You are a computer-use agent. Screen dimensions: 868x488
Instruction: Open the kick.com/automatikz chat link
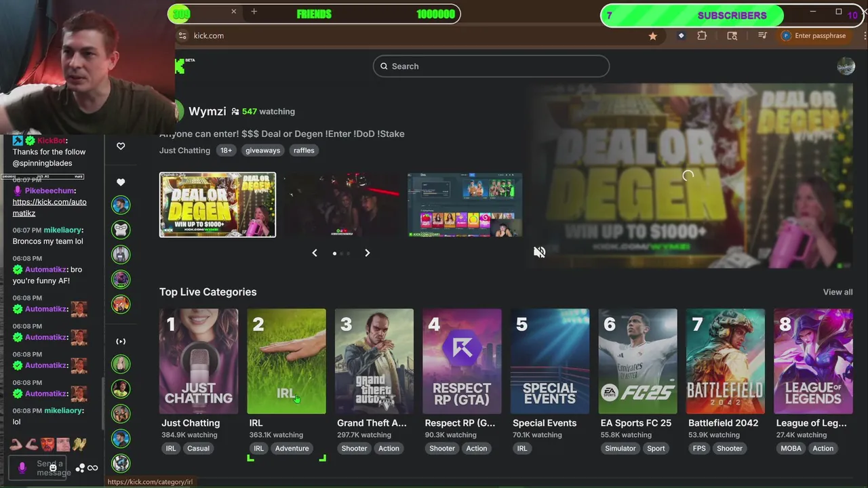(x=50, y=207)
